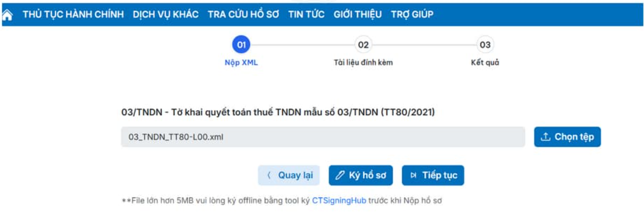Open GIỚI THIỆU menu

358,14
